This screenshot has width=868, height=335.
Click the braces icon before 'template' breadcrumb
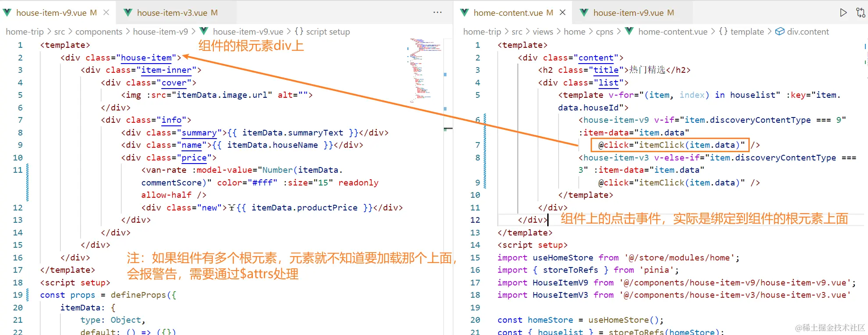click(723, 31)
